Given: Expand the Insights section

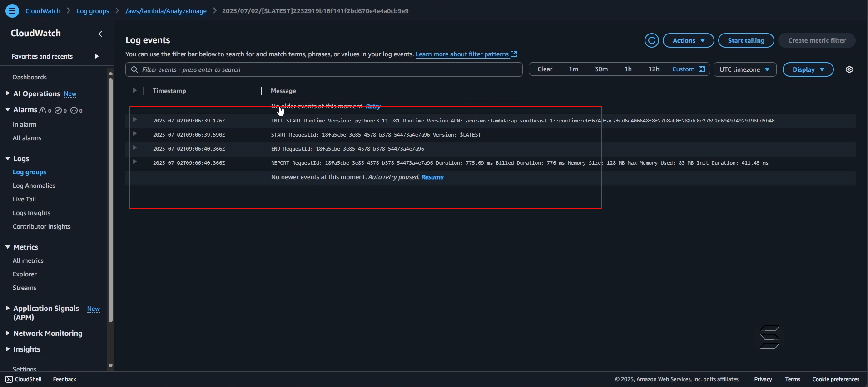Looking at the screenshot, I should pyautogui.click(x=8, y=349).
